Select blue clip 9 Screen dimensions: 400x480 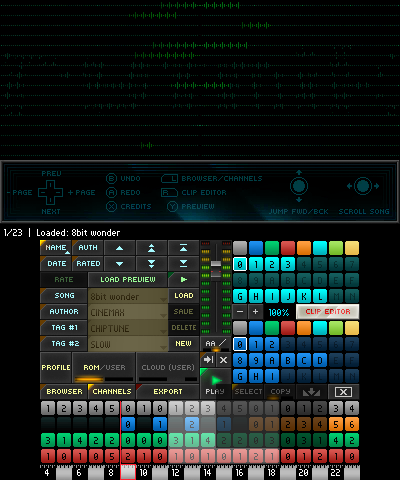(x=256, y=360)
